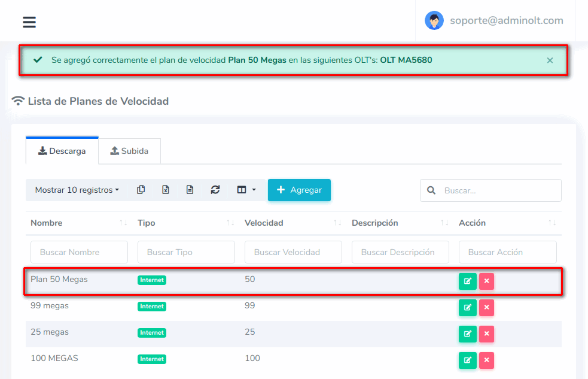The image size is (588, 379).
Task: Edit the Plan 50 Megas row
Action: click(467, 281)
